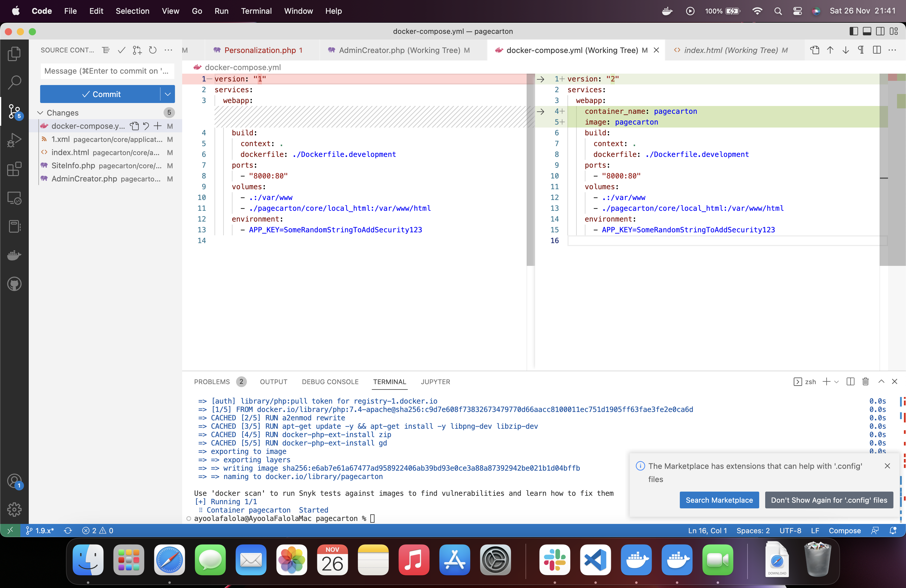
Task: Refresh source control with the refresh icon
Action: (153, 50)
